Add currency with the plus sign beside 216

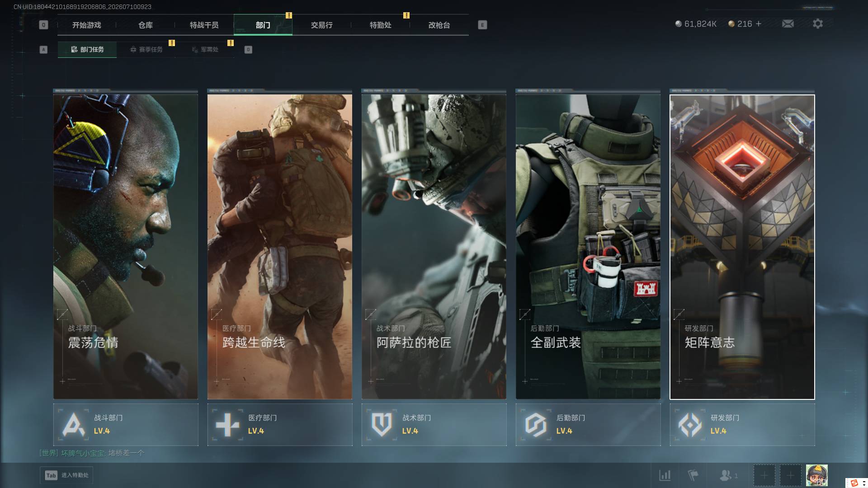coord(759,24)
